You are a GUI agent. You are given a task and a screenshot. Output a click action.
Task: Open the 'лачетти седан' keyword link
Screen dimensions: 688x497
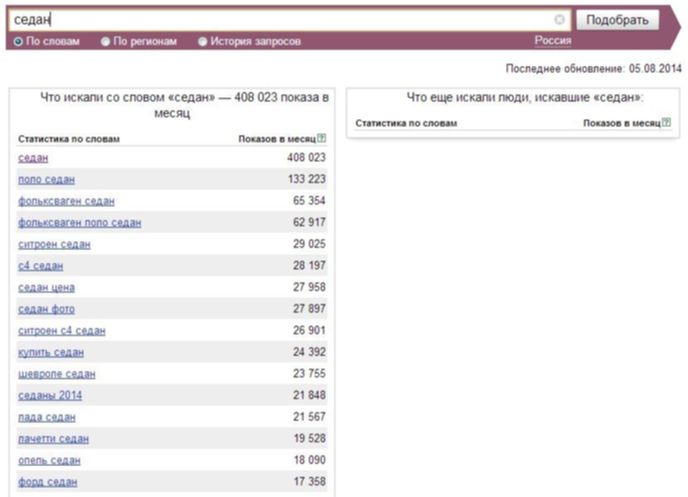(x=54, y=439)
